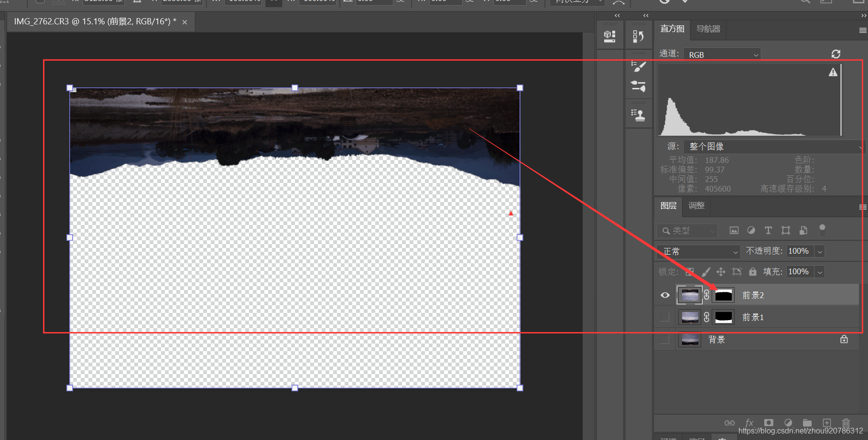Open the 正常 blend mode dropdown
Viewport: 868px width, 440px height.
(x=699, y=251)
